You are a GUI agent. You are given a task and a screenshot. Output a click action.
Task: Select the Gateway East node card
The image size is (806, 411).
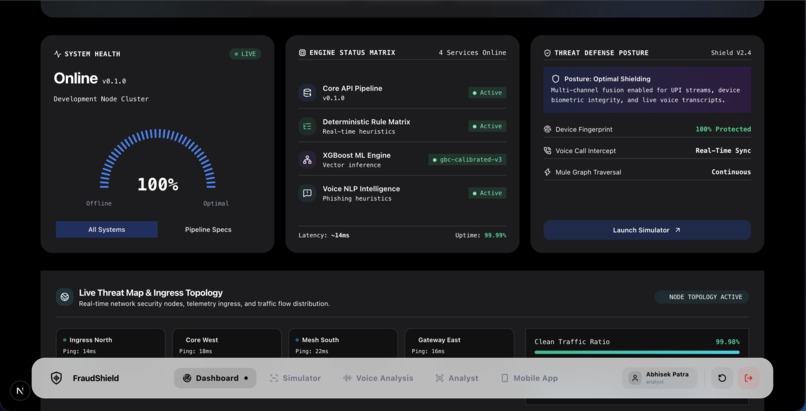pos(459,344)
